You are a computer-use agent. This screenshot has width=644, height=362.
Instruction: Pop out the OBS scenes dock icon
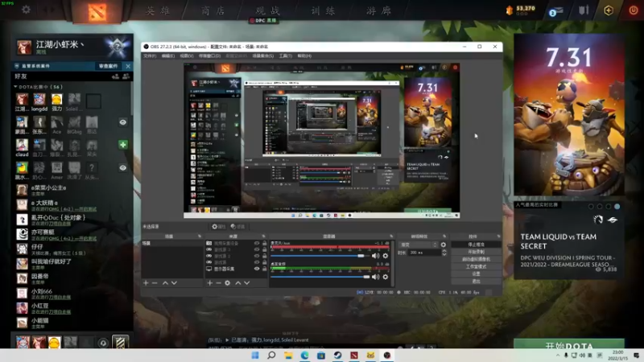tap(200, 237)
